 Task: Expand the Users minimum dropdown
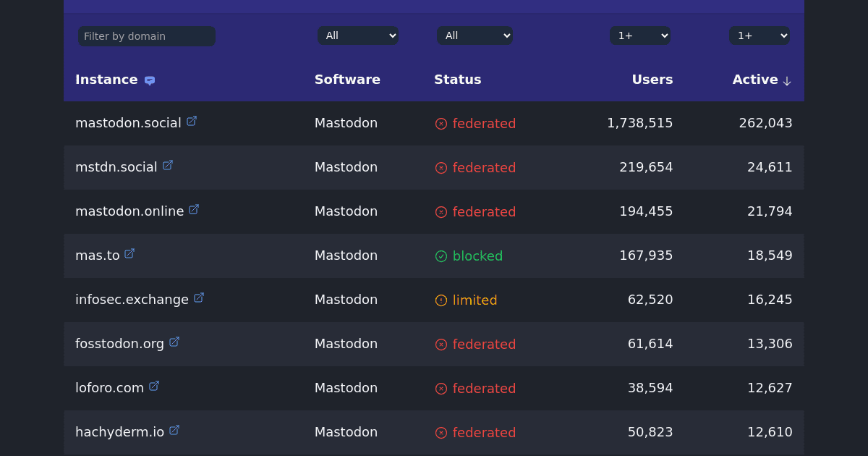pyautogui.click(x=640, y=35)
